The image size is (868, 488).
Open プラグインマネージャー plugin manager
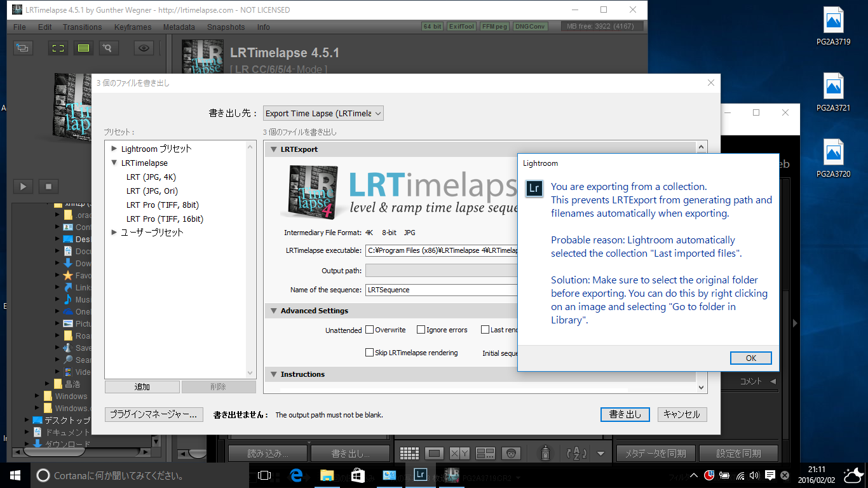tap(154, 414)
